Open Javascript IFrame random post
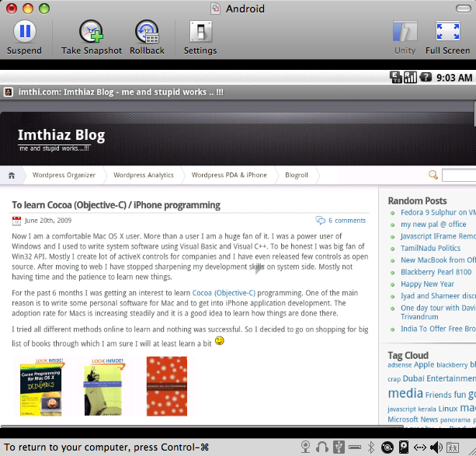The image size is (476, 456). point(438,236)
